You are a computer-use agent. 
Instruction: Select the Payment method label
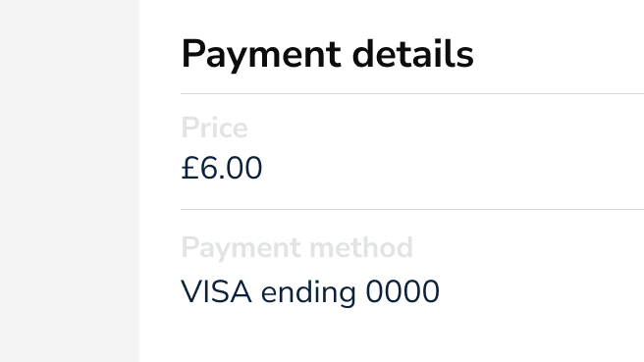click(x=296, y=248)
